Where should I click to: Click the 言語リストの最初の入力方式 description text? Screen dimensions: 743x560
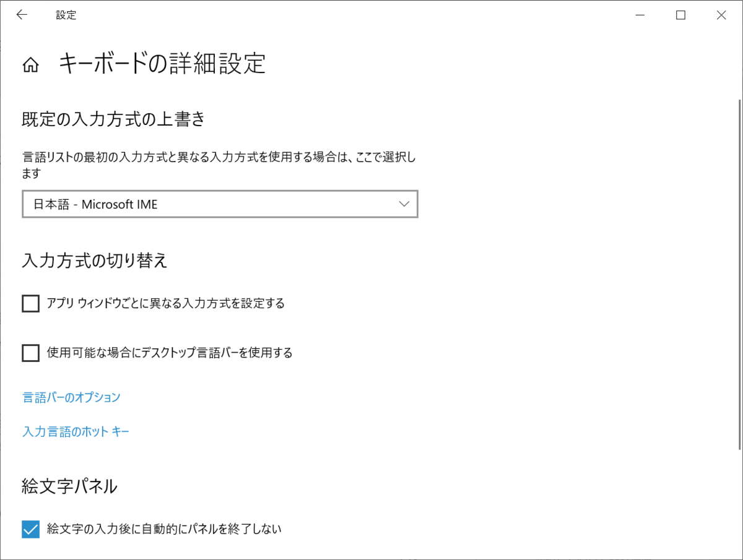coord(219,165)
